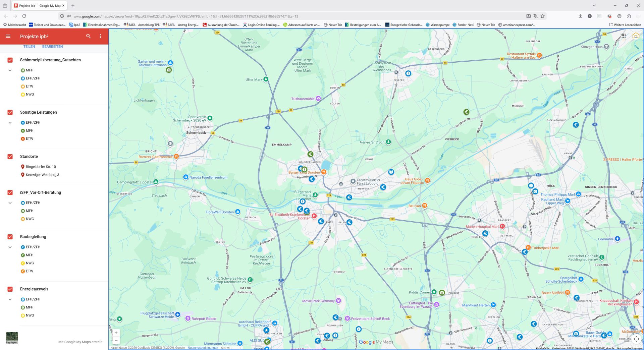Screen dimensions: 644x350
Task: Click the Ramirez Gastronomie marker
Action: point(176,156)
